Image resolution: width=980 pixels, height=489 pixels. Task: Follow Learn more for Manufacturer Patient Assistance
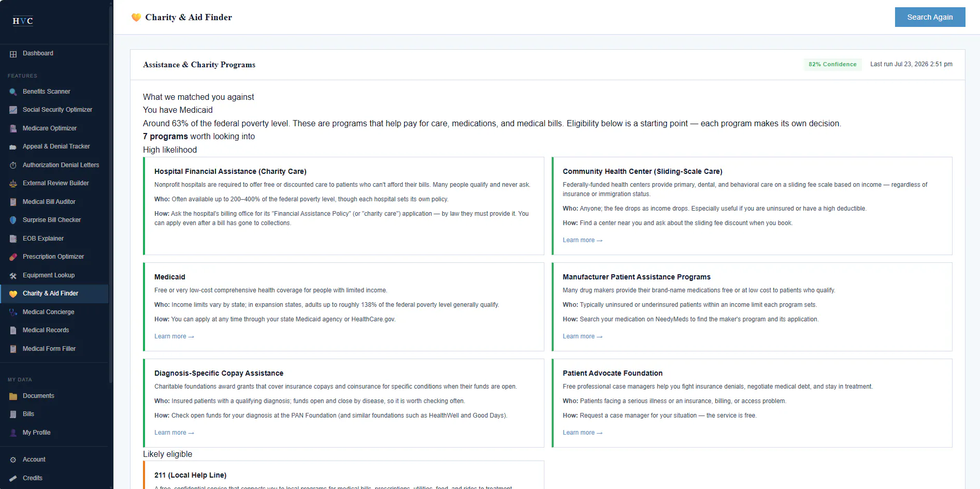tap(582, 336)
